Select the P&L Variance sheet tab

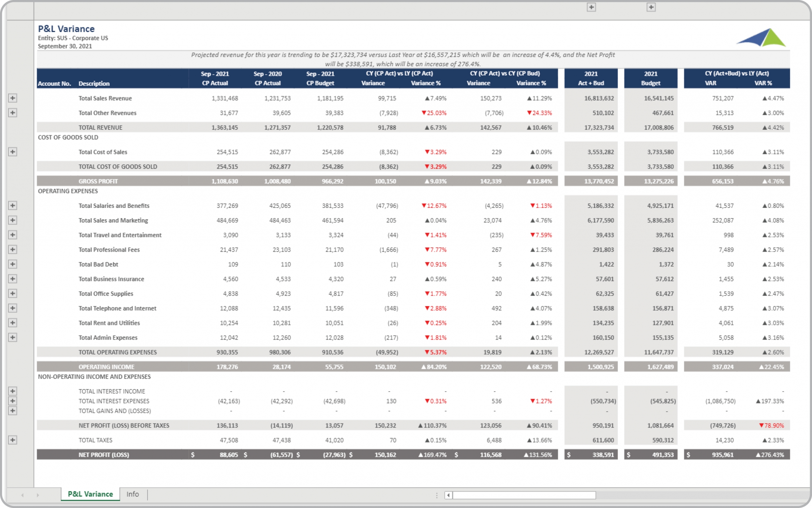click(x=90, y=494)
